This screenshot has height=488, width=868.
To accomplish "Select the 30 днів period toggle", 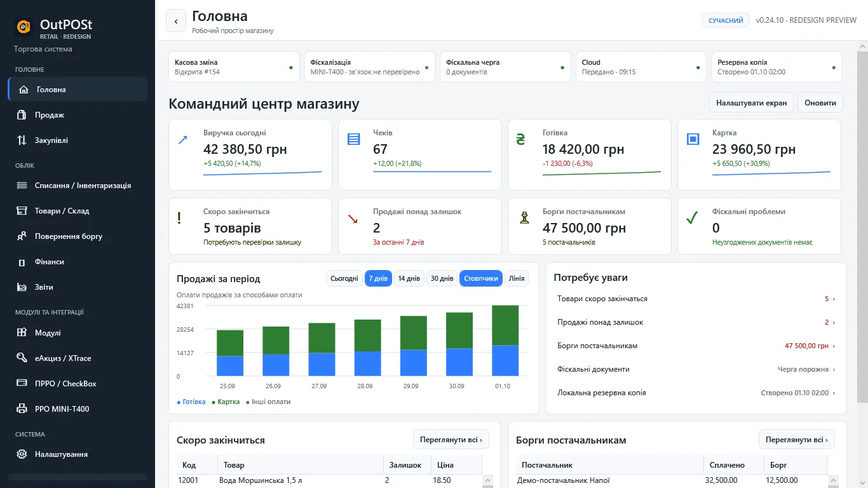I will click(442, 278).
